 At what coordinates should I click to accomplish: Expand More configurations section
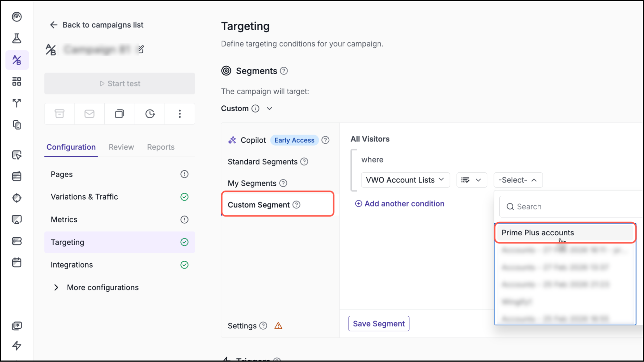56,288
